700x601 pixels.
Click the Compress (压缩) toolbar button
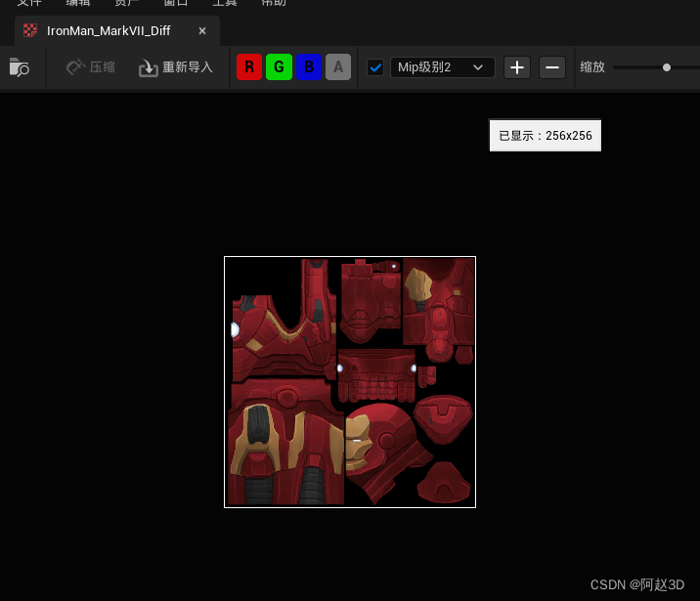coord(91,67)
